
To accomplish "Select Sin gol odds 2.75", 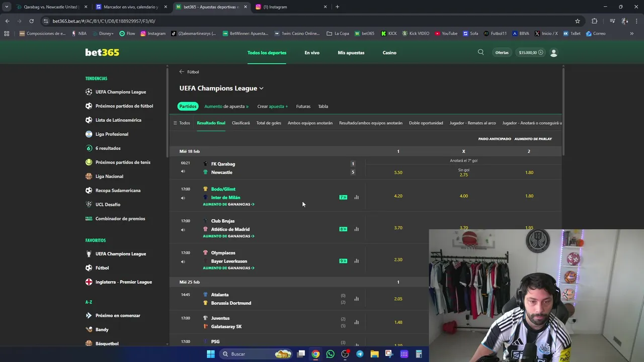I will pos(463,172).
